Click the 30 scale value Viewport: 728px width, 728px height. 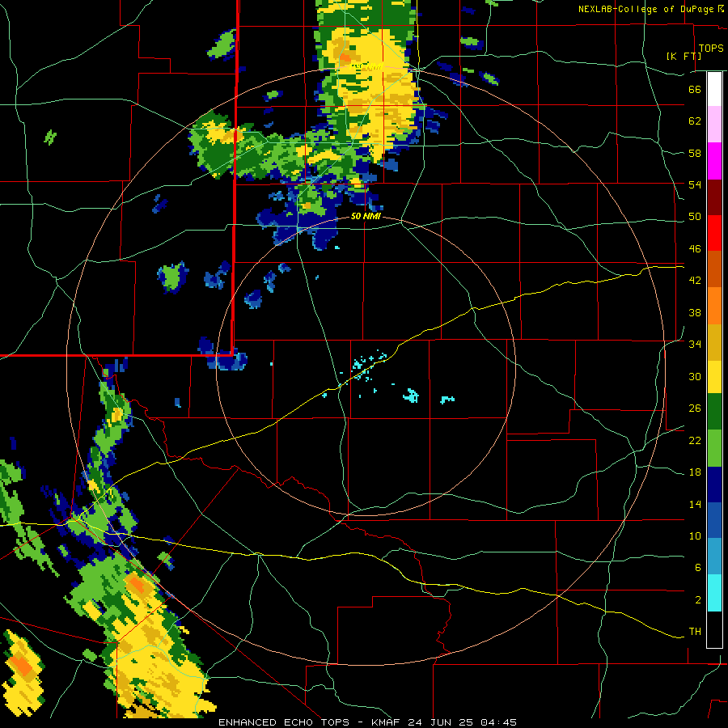[695, 376]
